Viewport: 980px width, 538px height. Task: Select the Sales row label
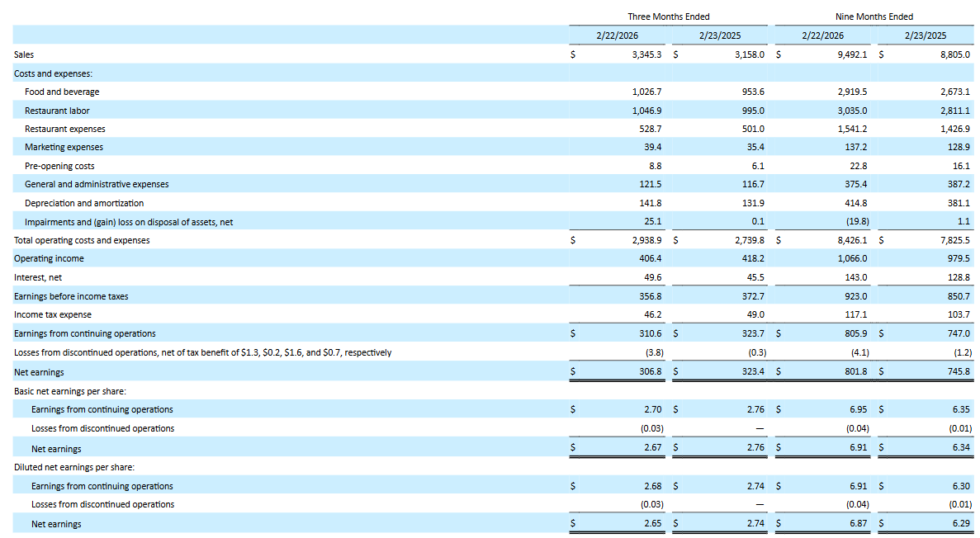point(24,55)
